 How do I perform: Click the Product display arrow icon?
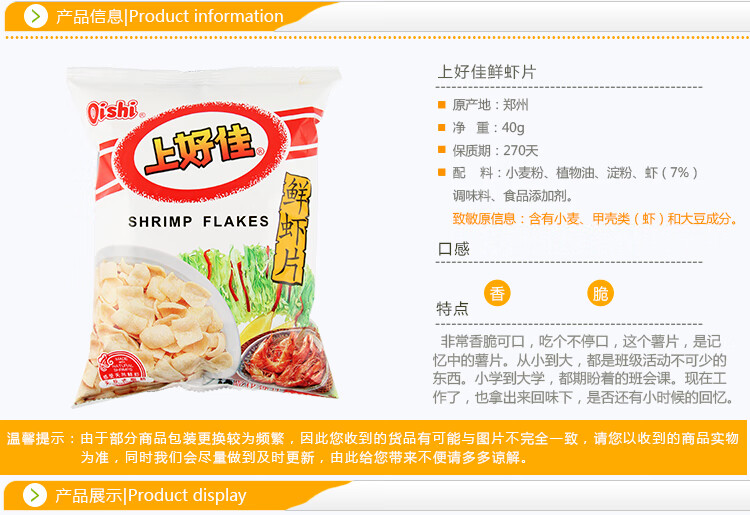click(x=35, y=495)
